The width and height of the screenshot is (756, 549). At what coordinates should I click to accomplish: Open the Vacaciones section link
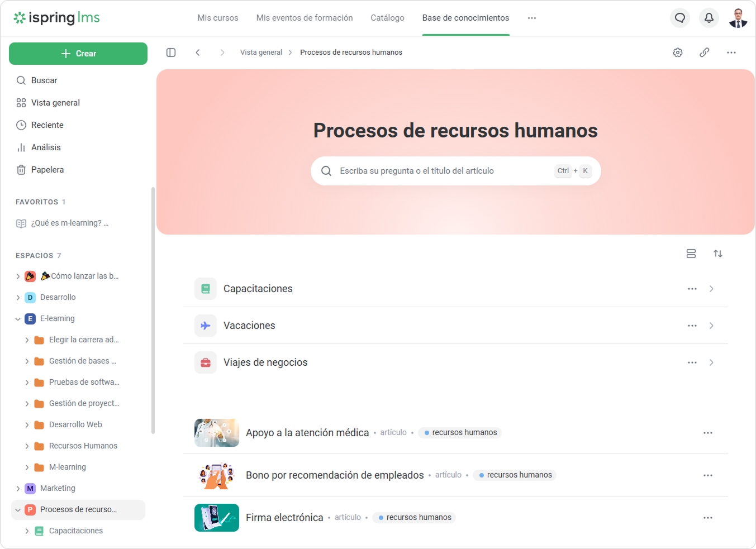pyautogui.click(x=249, y=325)
